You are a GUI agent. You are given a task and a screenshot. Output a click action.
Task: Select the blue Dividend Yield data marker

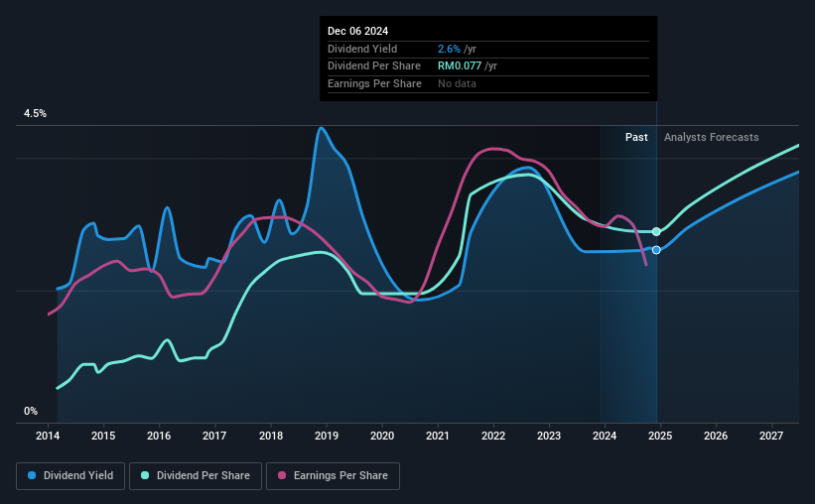click(x=656, y=250)
